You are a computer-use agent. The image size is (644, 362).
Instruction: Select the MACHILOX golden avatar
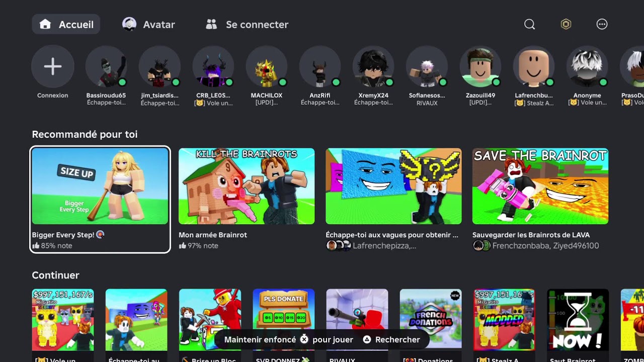click(267, 66)
